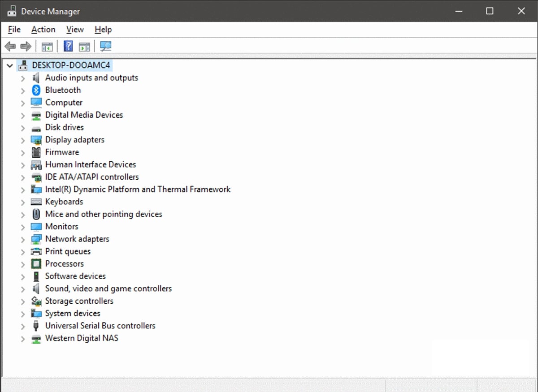Click the Disk drives icon
The width and height of the screenshot is (538, 392).
tap(36, 128)
